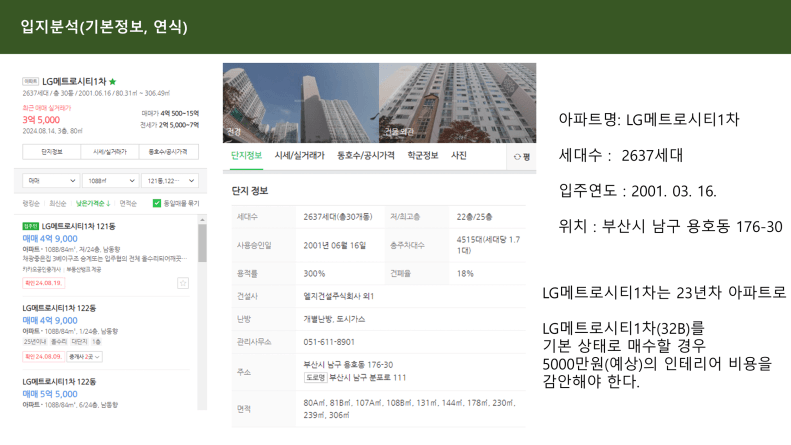Image resolution: width=791 pixels, height=445 pixels.
Task: Click the 300% floor area ratio value
Action: (314, 273)
